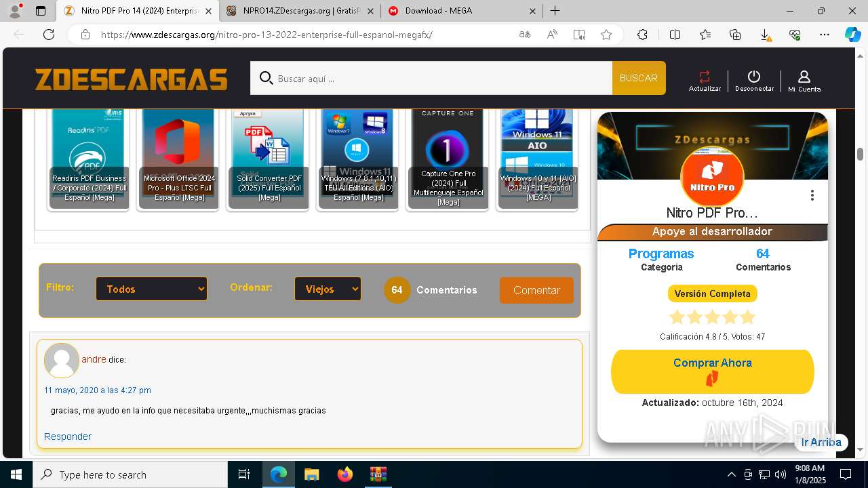Click the browser refresh button
Screen dimensions: 868x488
(49, 35)
